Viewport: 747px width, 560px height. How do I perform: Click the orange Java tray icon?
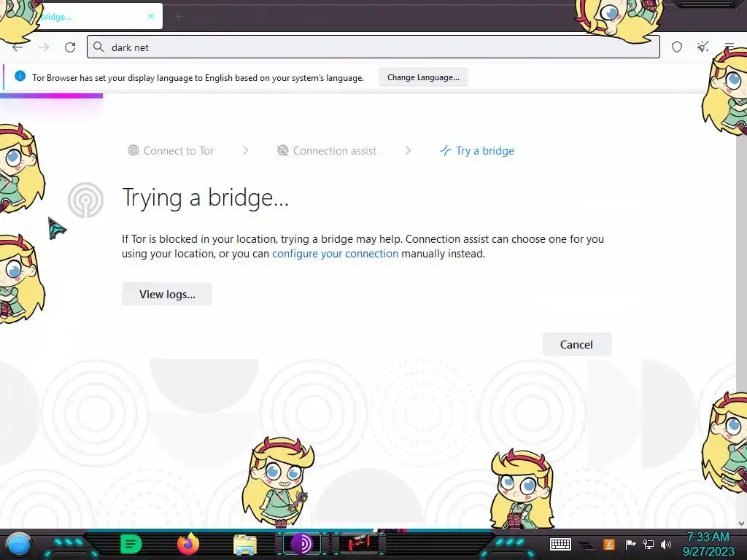click(x=609, y=544)
